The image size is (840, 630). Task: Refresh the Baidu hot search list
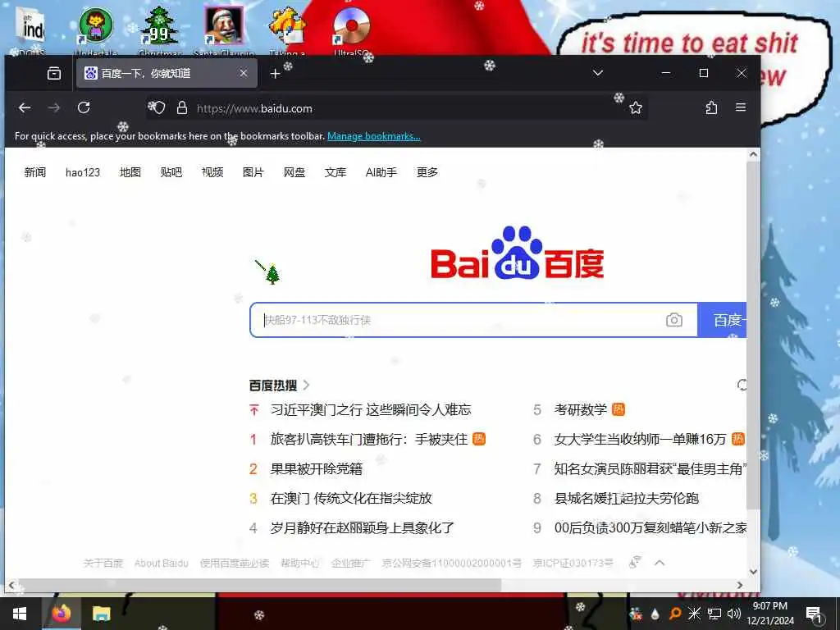pos(742,385)
